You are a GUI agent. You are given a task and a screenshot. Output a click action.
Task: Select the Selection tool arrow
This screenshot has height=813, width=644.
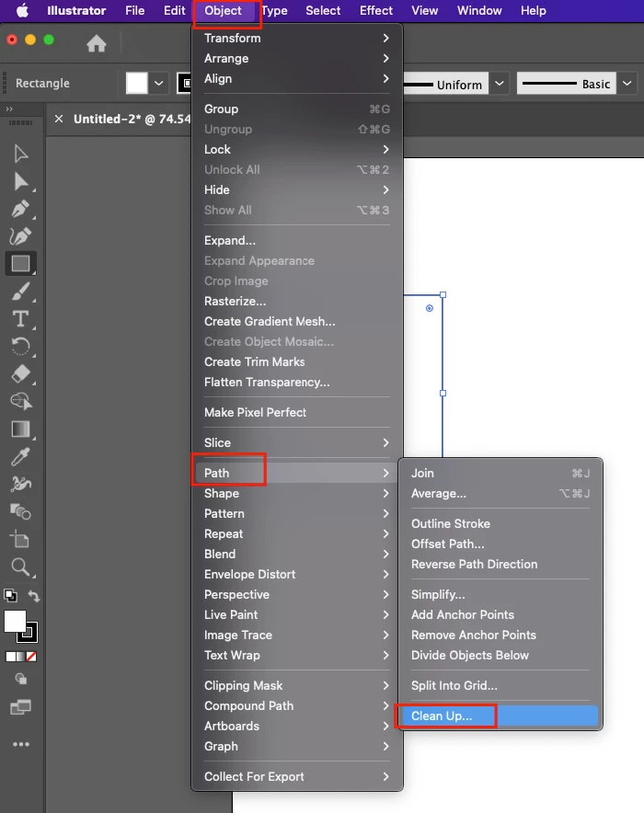pyautogui.click(x=20, y=154)
